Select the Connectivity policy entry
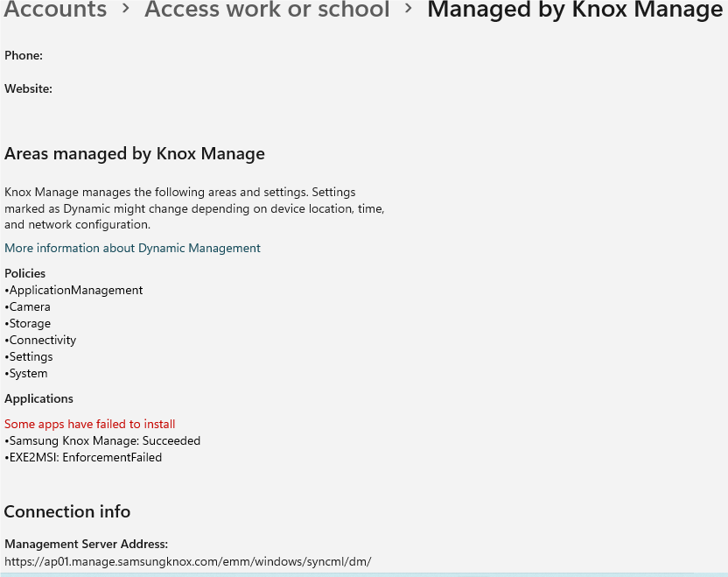Image resolution: width=728 pixels, height=577 pixels. (40, 340)
